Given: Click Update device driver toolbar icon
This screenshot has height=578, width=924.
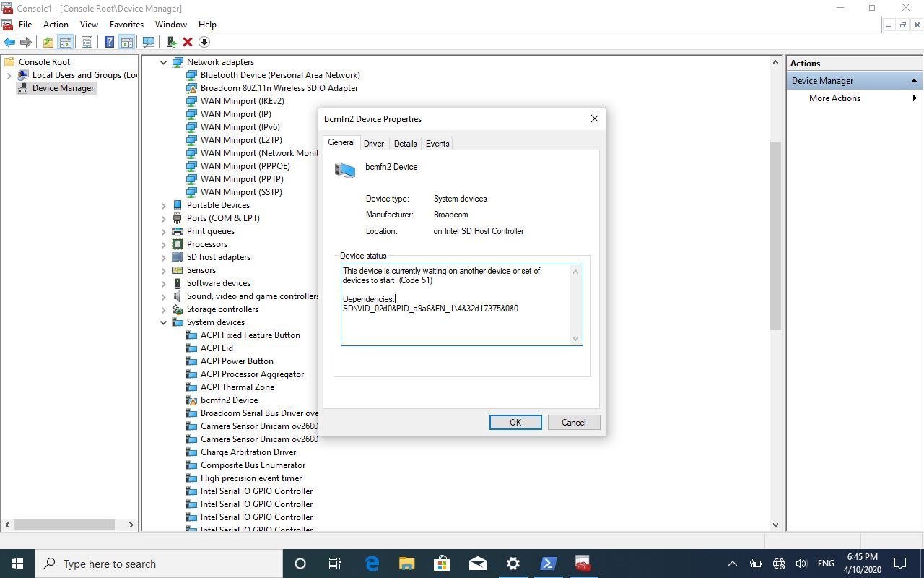Looking at the screenshot, I should click(x=171, y=42).
